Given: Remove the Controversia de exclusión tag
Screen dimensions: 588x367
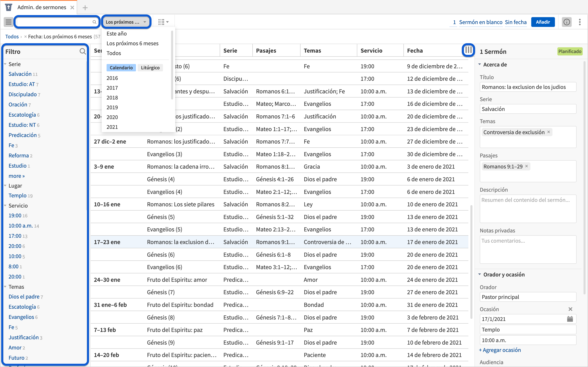Looking at the screenshot, I should 549,132.
